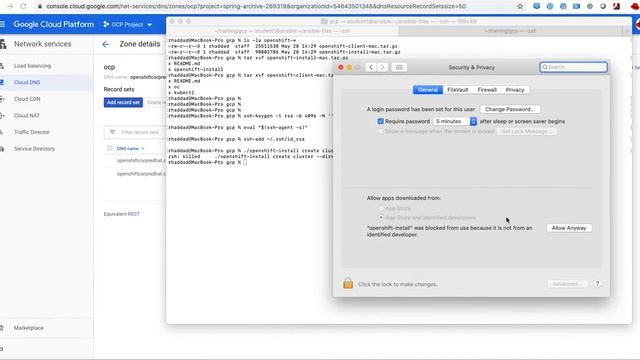Click the browser address bar URL
This screenshot has height=360, width=640.
[256, 6]
